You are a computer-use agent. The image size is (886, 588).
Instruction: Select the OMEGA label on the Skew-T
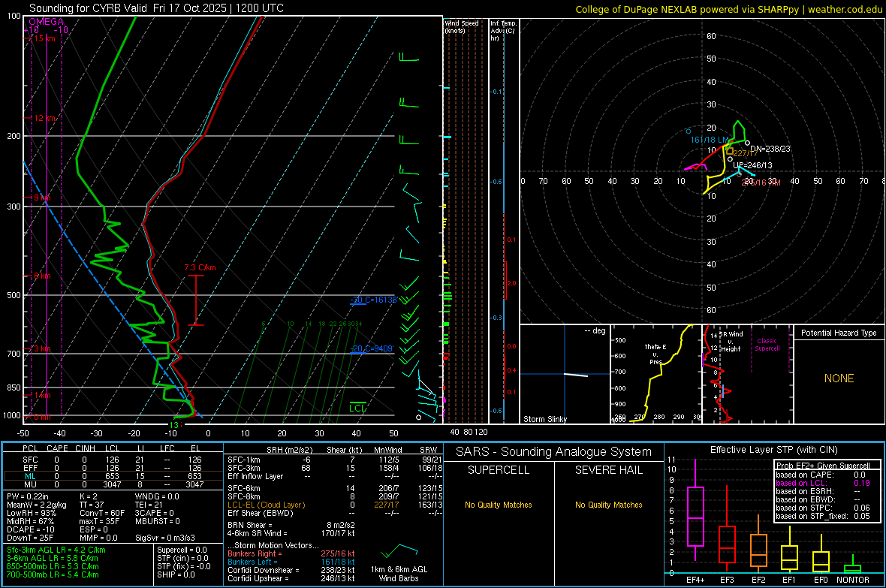(47, 22)
